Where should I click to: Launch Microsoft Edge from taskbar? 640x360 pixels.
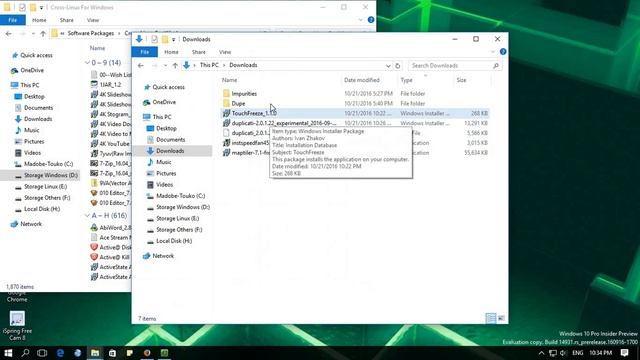(60, 353)
